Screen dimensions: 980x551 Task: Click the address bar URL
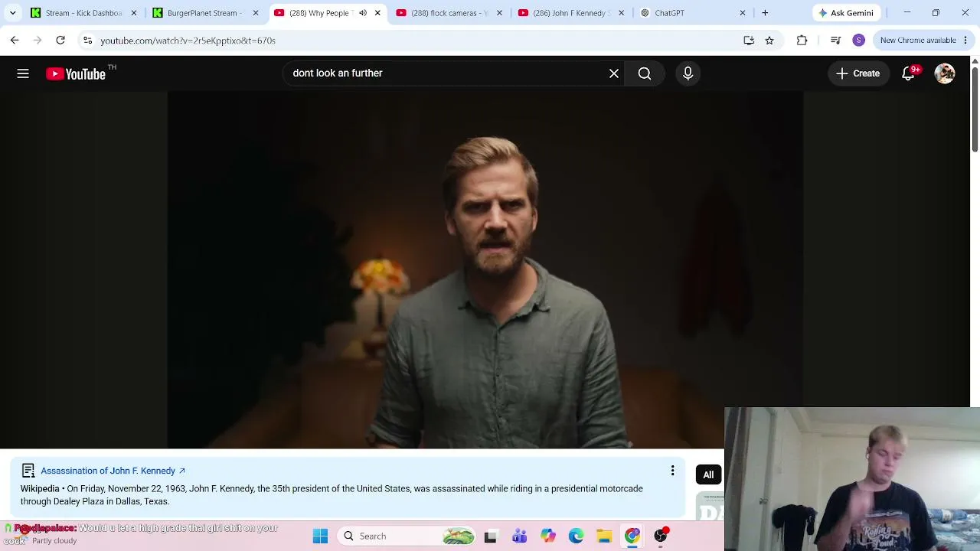pos(188,41)
